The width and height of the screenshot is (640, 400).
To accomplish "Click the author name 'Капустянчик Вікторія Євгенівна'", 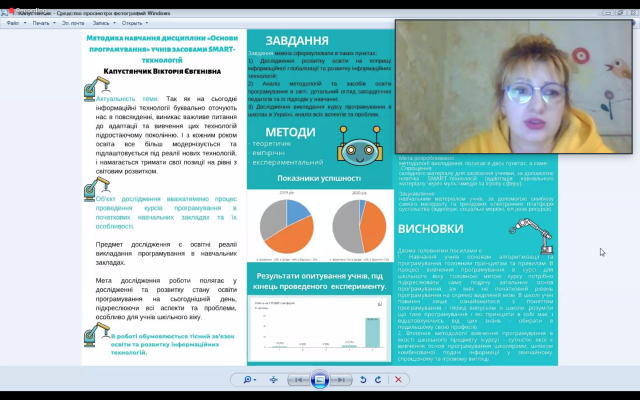I will click(162, 71).
